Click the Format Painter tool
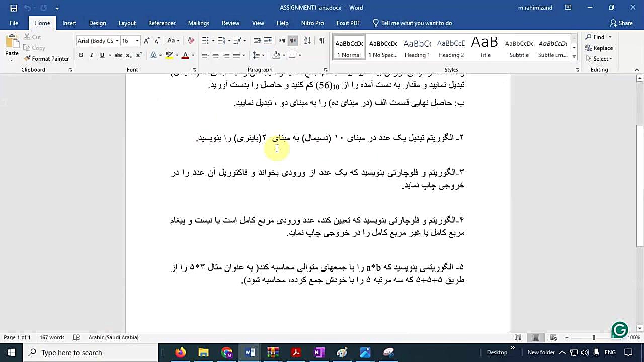The image size is (644, 362). pyautogui.click(x=46, y=59)
